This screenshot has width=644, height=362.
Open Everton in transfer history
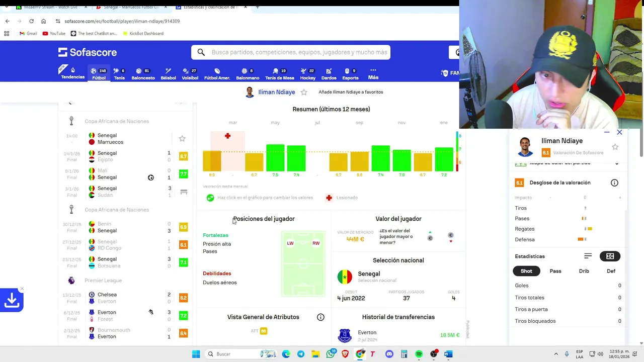click(x=367, y=332)
